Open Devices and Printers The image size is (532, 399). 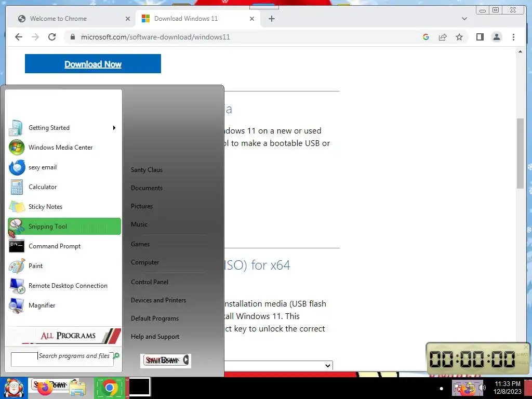[158, 300]
